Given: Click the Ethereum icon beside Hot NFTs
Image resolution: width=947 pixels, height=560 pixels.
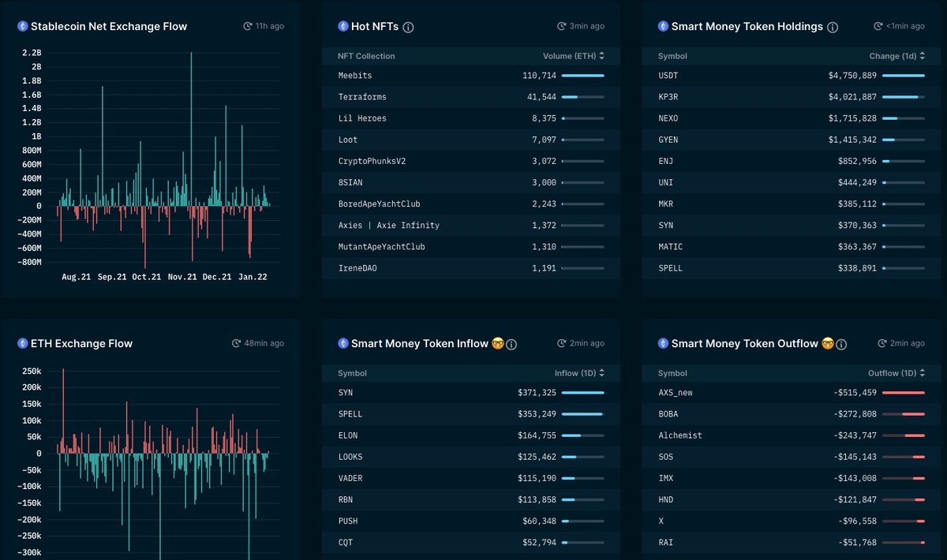Looking at the screenshot, I should tap(343, 26).
